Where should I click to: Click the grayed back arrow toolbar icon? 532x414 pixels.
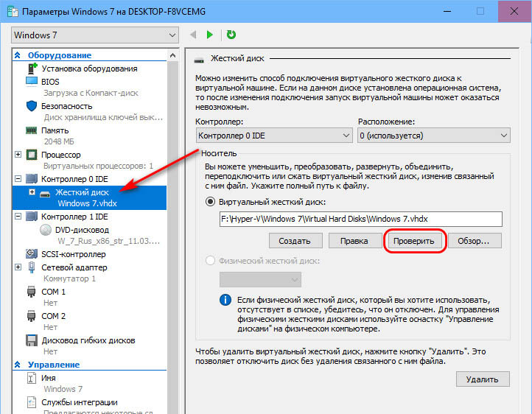(x=193, y=35)
